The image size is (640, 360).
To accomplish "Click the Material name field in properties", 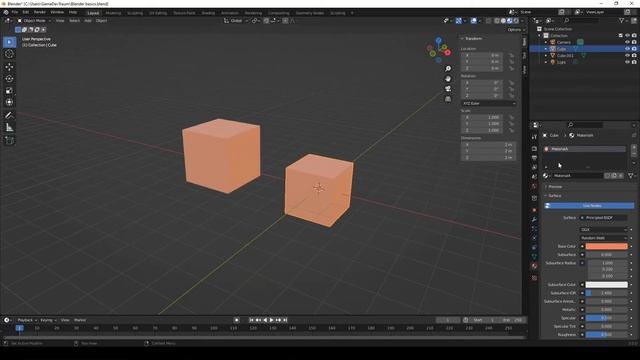I will (x=577, y=176).
